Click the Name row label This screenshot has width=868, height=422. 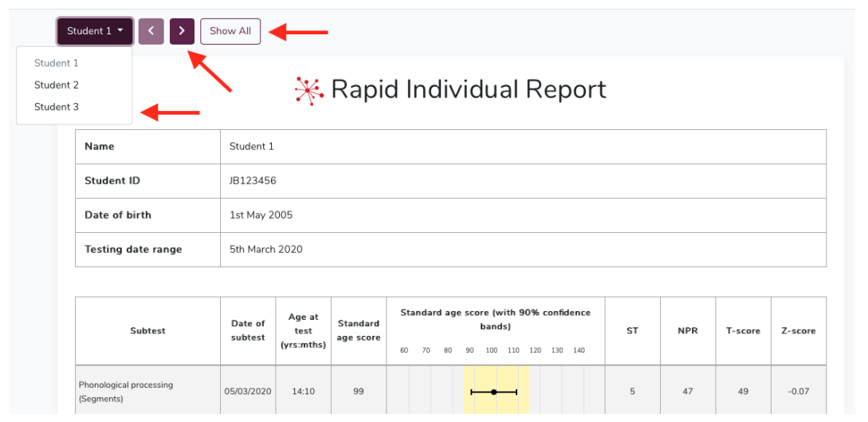100,147
